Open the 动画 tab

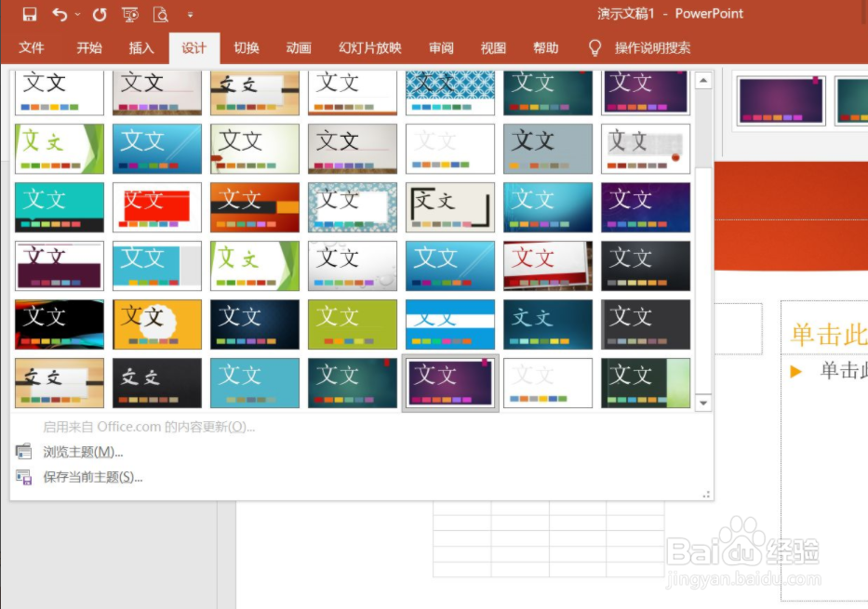299,48
